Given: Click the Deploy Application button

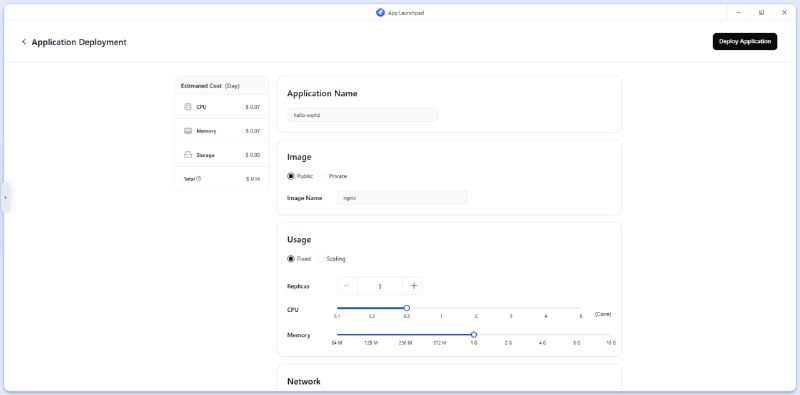Looking at the screenshot, I should click(x=745, y=41).
